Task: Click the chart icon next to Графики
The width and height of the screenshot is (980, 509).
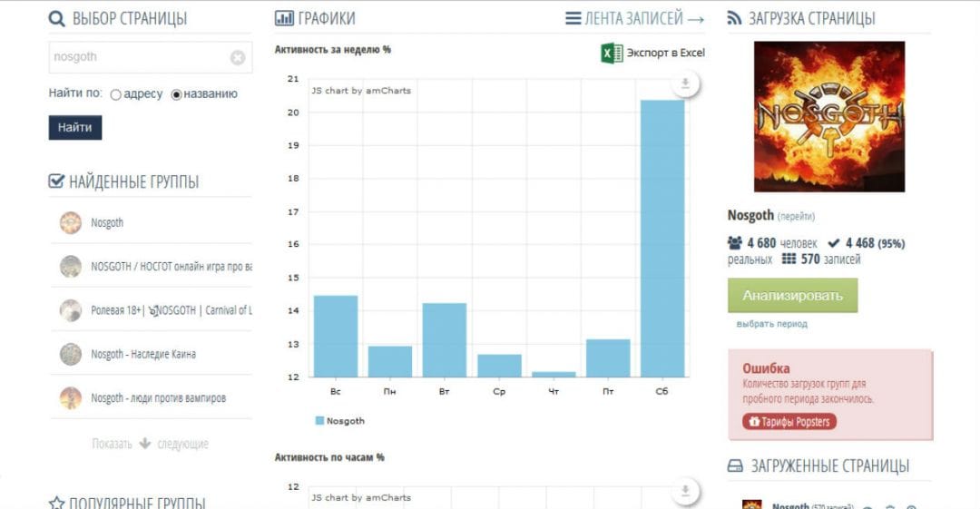Action: pos(284,18)
